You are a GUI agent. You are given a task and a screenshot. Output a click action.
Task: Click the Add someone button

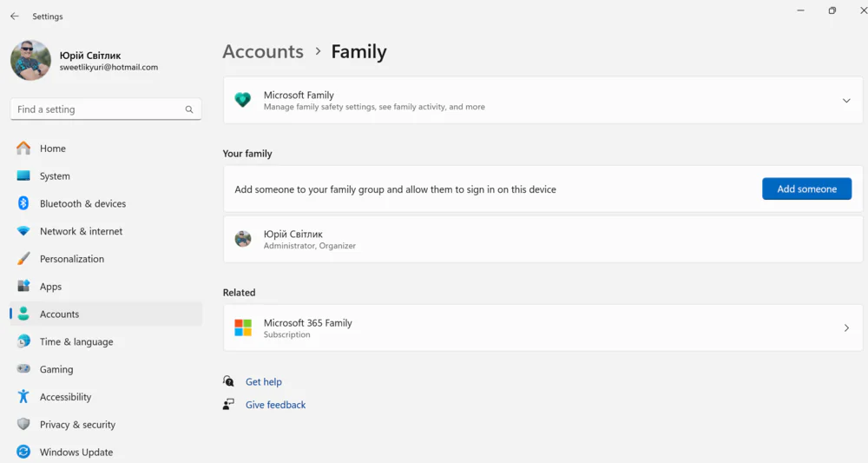coord(806,189)
